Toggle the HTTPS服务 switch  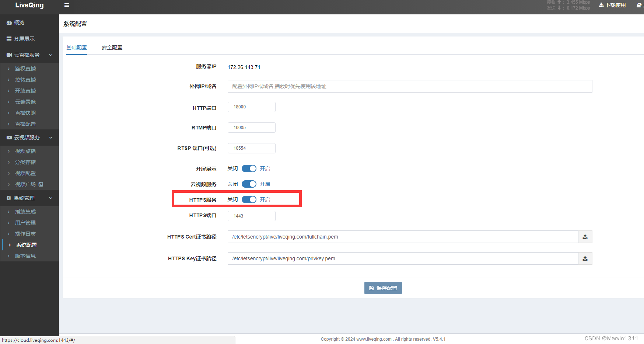coord(249,199)
